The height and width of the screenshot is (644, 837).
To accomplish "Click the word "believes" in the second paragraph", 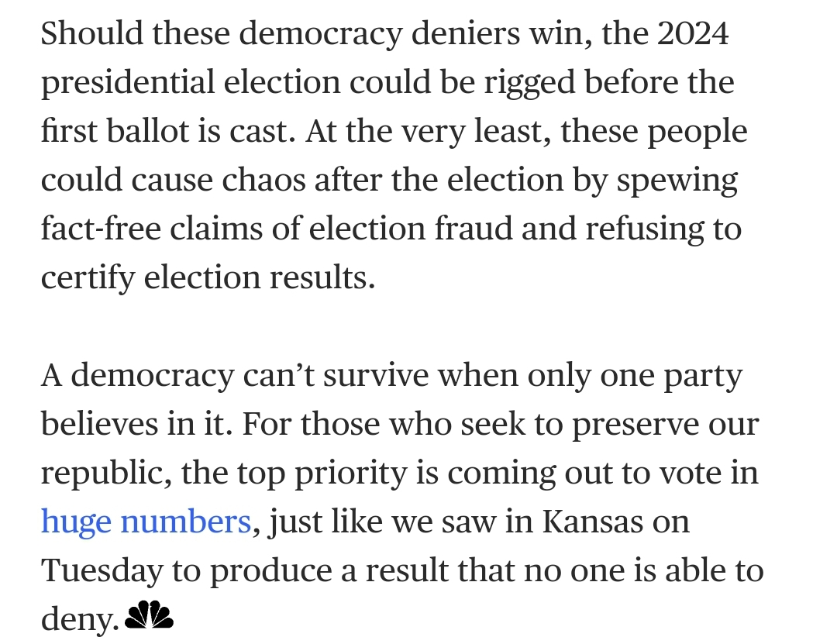I will (99, 424).
